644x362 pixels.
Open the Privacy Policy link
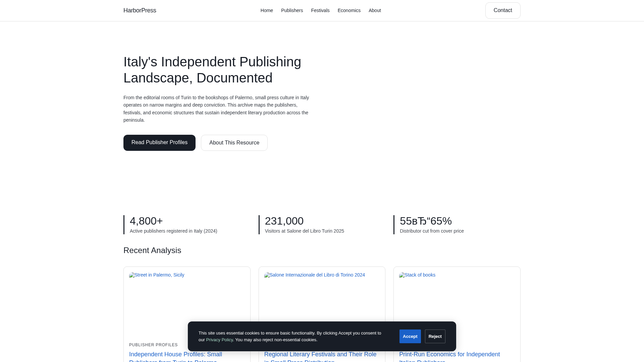219,340
